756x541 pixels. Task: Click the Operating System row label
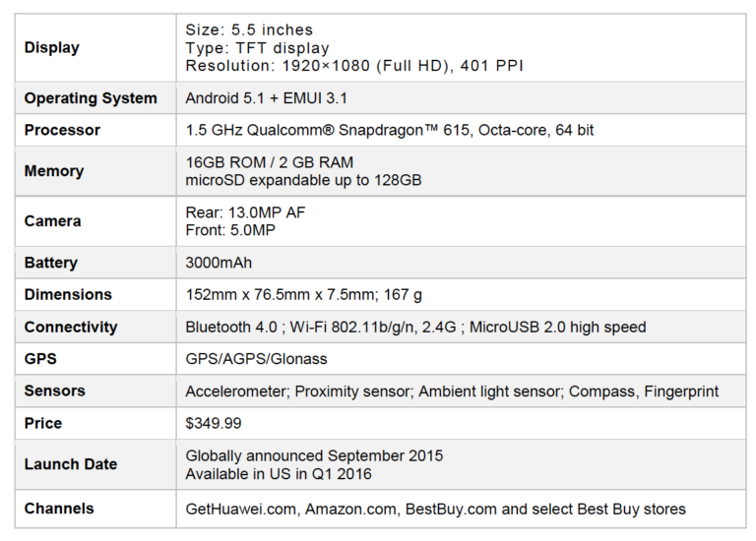pyautogui.click(x=91, y=98)
